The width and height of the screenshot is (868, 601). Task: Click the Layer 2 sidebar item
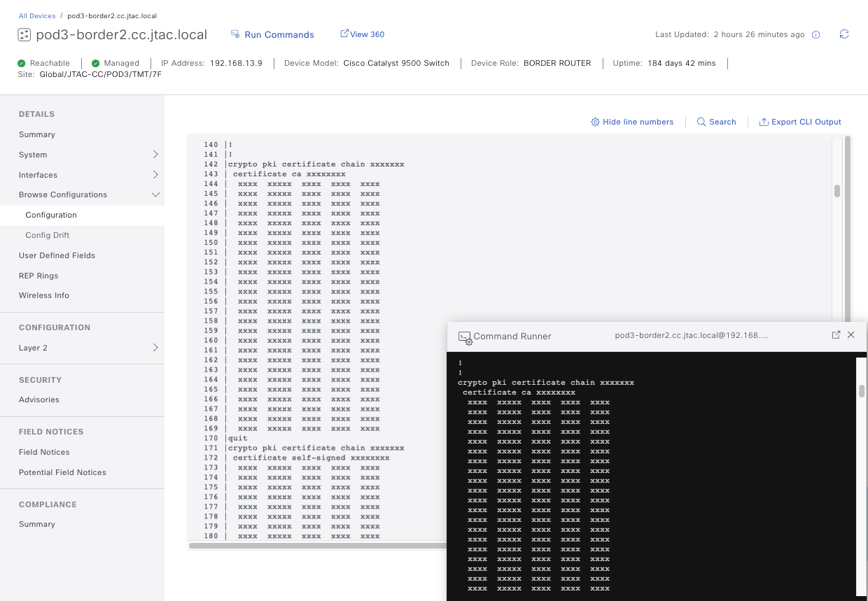(x=33, y=348)
